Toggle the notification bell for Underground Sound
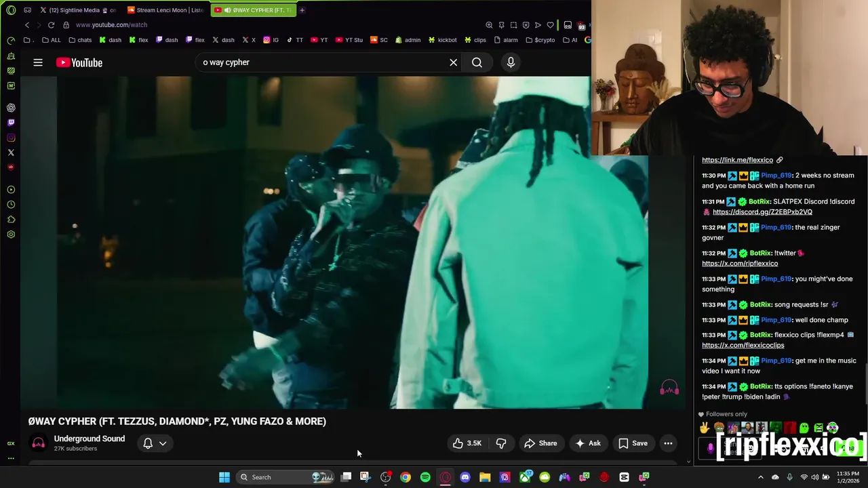Viewport: 868px width, 488px height. [148, 443]
